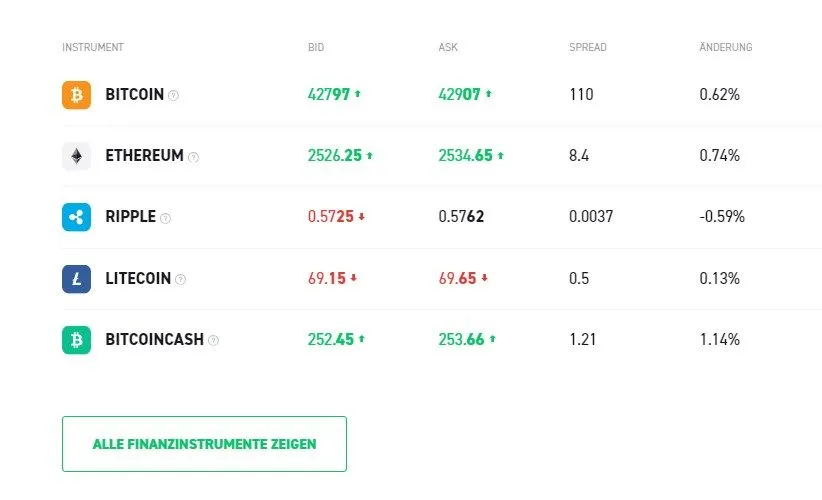Open the ETHEREUM instrument name
The width and height of the screenshot is (822, 500).
coord(144,156)
